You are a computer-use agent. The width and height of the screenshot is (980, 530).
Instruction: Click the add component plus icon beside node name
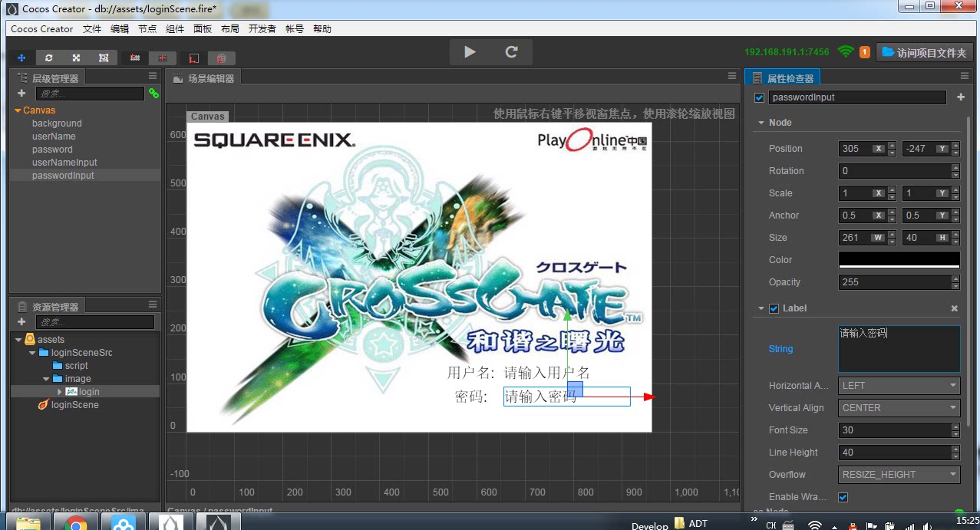tap(960, 97)
